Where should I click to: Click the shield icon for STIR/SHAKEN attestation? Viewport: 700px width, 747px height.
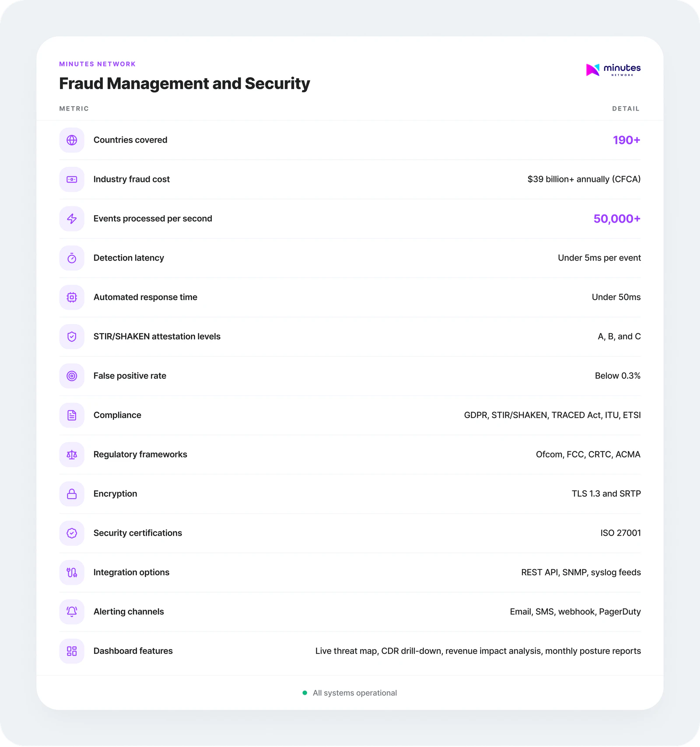point(72,337)
